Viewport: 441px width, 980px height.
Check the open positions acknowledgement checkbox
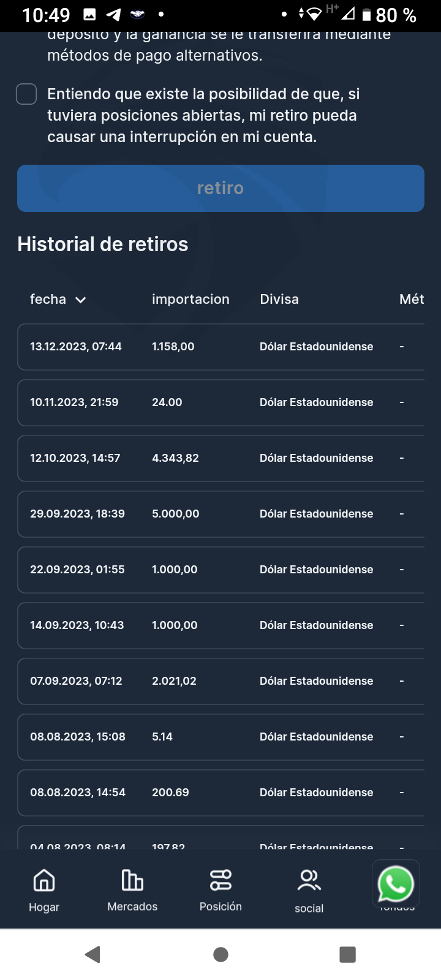pyautogui.click(x=26, y=94)
